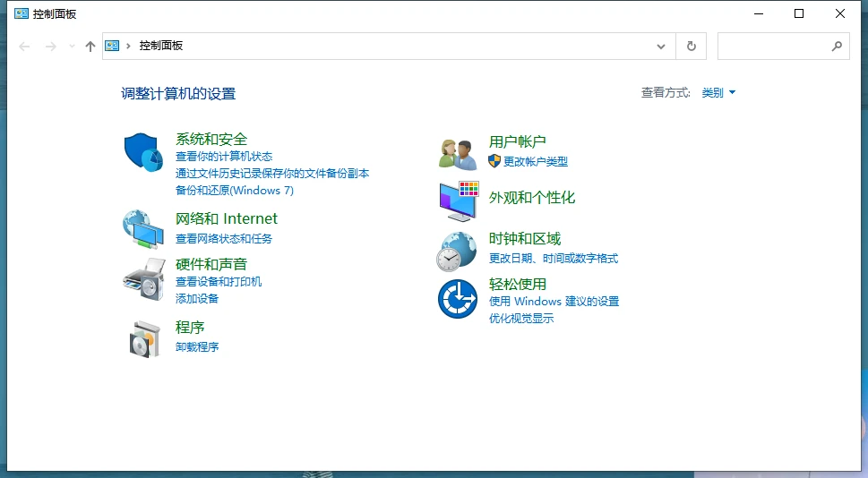This screenshot has height=478, width=868.
Task: Open the 外观和个性化 monitor icon
Action: [459, 201]
